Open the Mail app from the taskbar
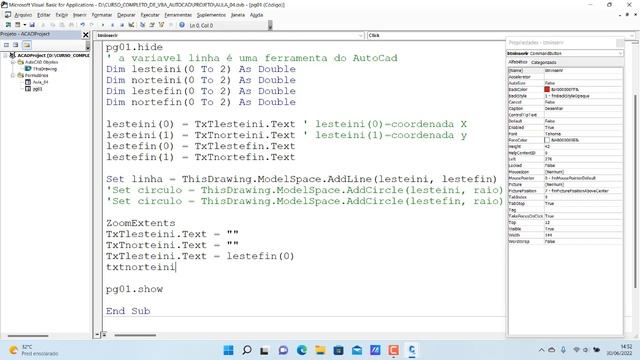The width and height of the screenshot is (640, 360). 357,350
